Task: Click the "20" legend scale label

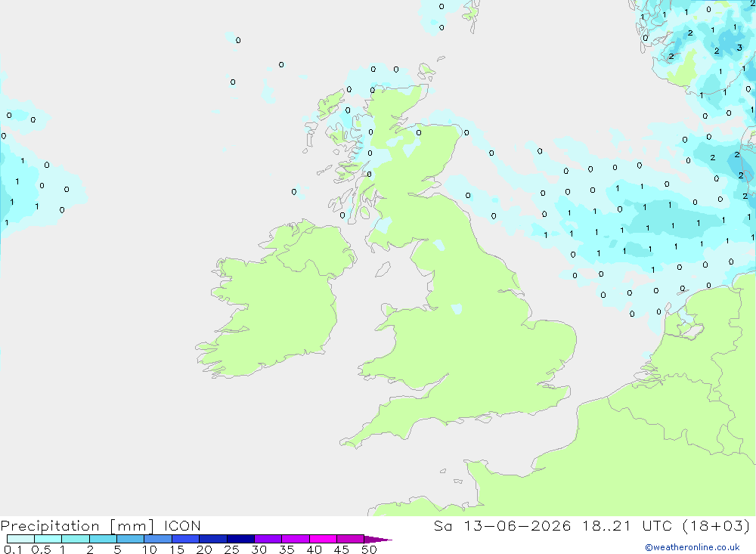Action: pos(204,549)
